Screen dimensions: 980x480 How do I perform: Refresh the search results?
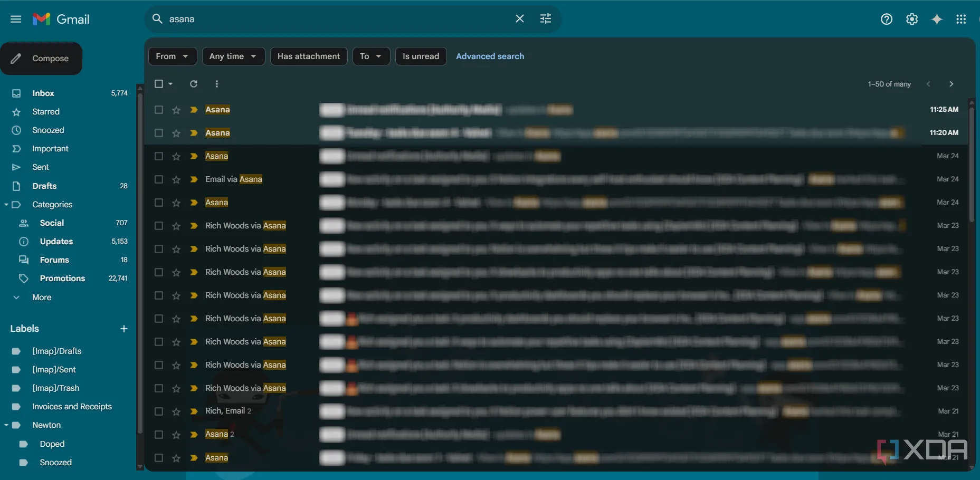[x=194, y=84]
